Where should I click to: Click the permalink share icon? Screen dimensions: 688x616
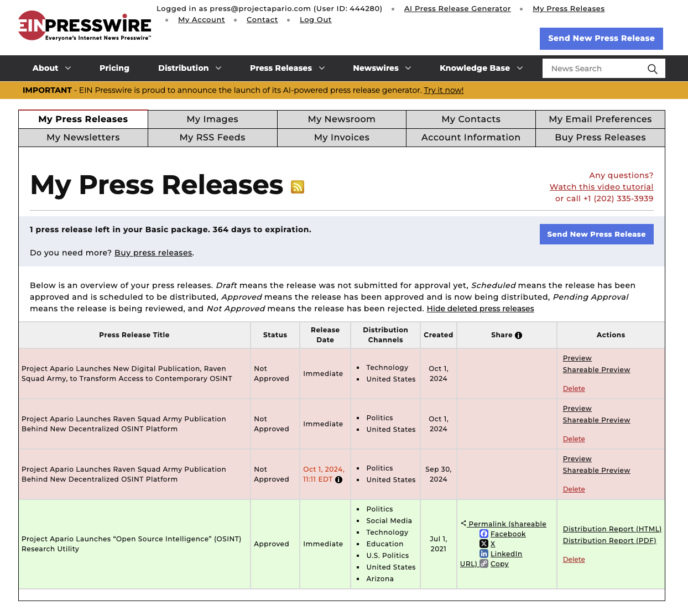point(463,524)
